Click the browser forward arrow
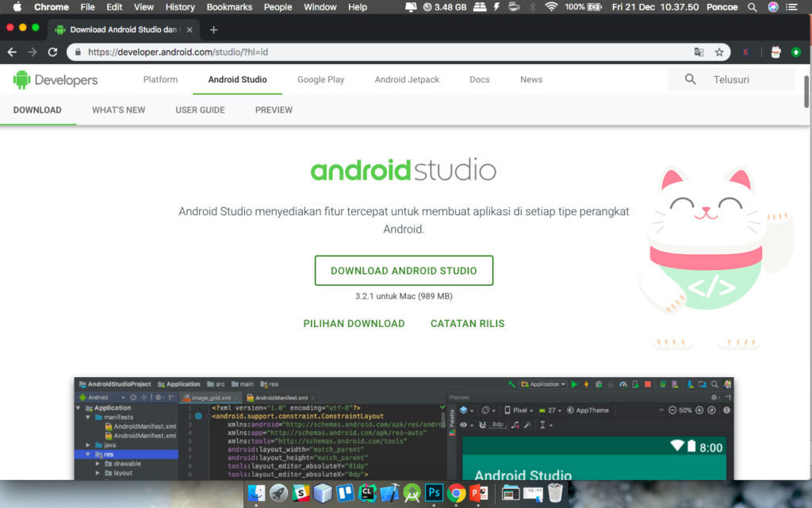This screenshot has height=508, width=812. tap(32, 52)
